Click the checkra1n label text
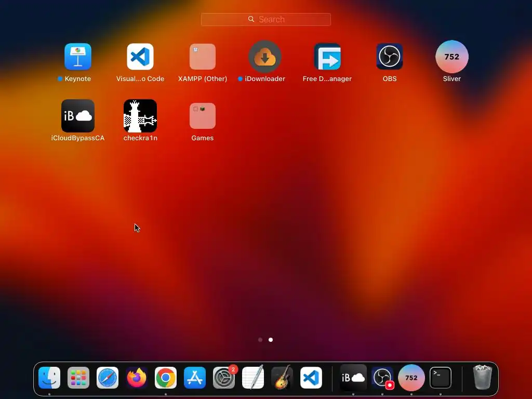The width and height of the screenshot is (532, 399). [x=140, y=138]
